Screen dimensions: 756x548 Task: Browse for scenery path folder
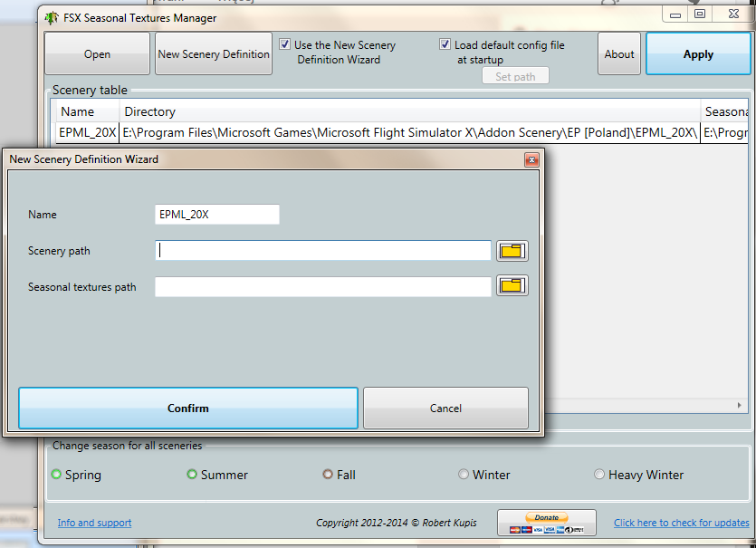click(x=512, y=251)
